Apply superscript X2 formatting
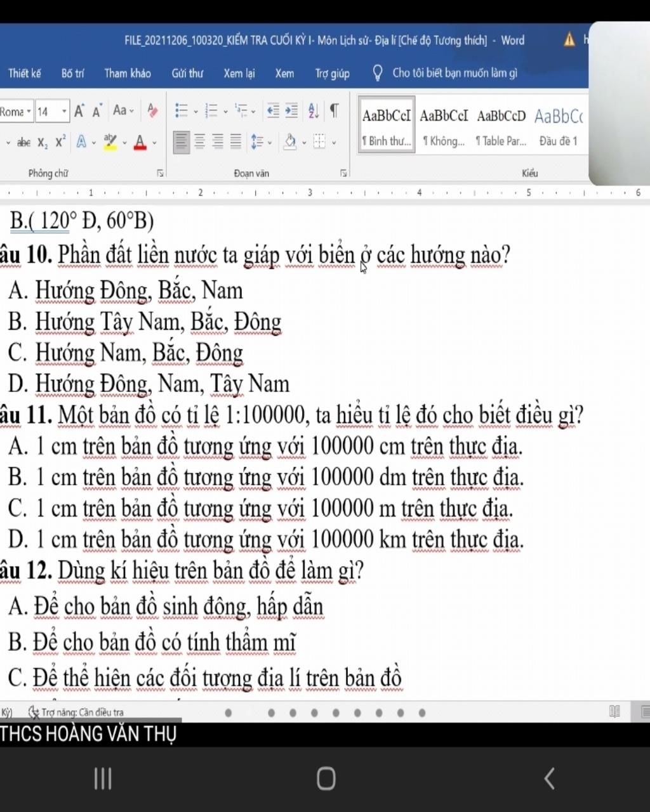Image resolution: width=650 pixels, height=812 pixels. coord(60,141)
